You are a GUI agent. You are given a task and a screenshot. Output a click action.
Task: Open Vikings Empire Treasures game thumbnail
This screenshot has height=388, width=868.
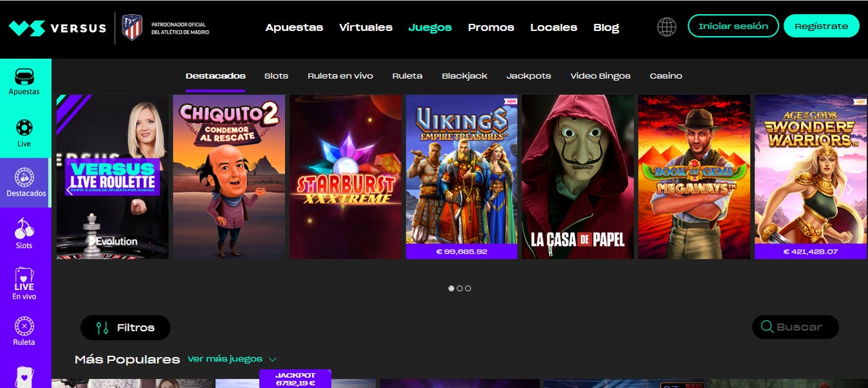[462, 177]
